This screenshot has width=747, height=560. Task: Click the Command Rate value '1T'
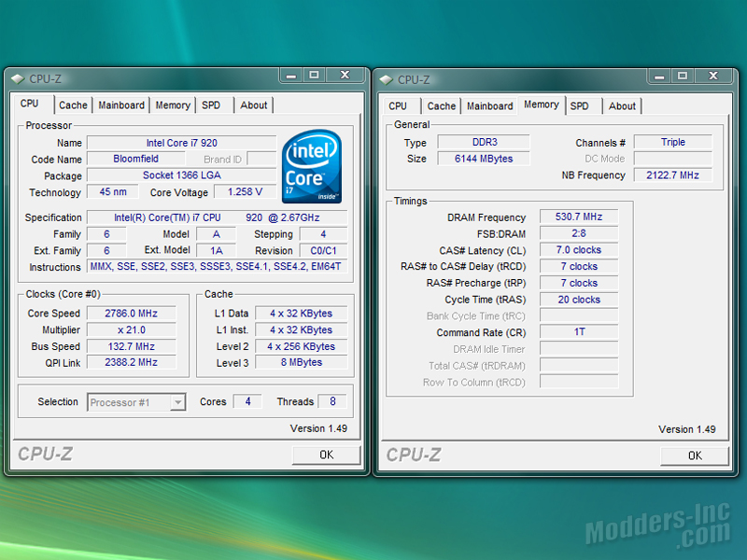579,331
